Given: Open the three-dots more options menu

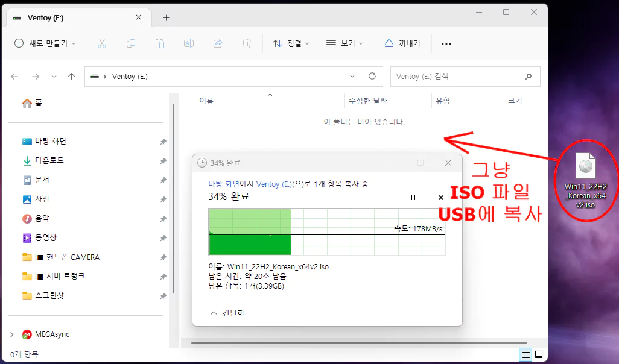Looking at the screenshot, I should click(x=446, y=44).
